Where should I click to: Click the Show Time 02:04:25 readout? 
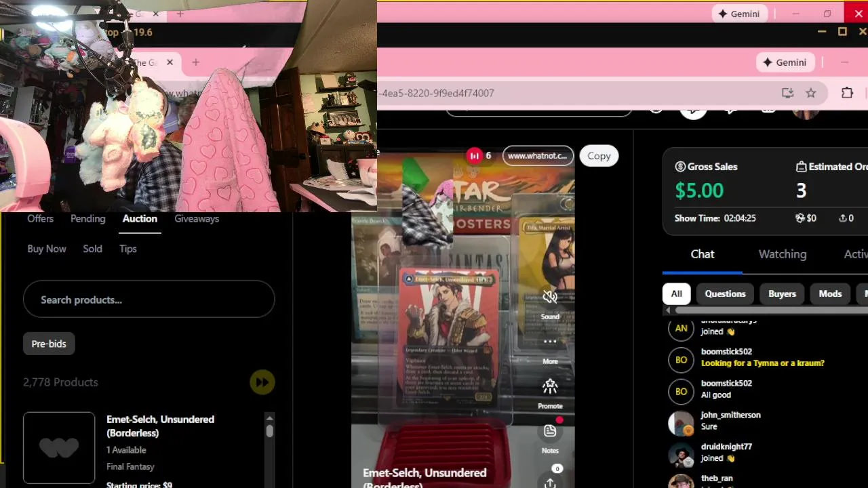click(715, 218)
